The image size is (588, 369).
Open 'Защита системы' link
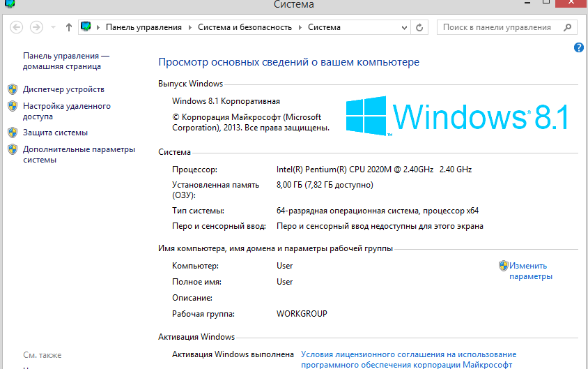pos(56,133)
